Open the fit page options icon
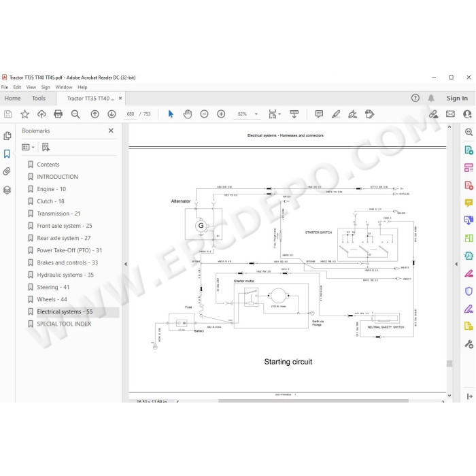This screenshot has height=476, width=476. [275, 114]
